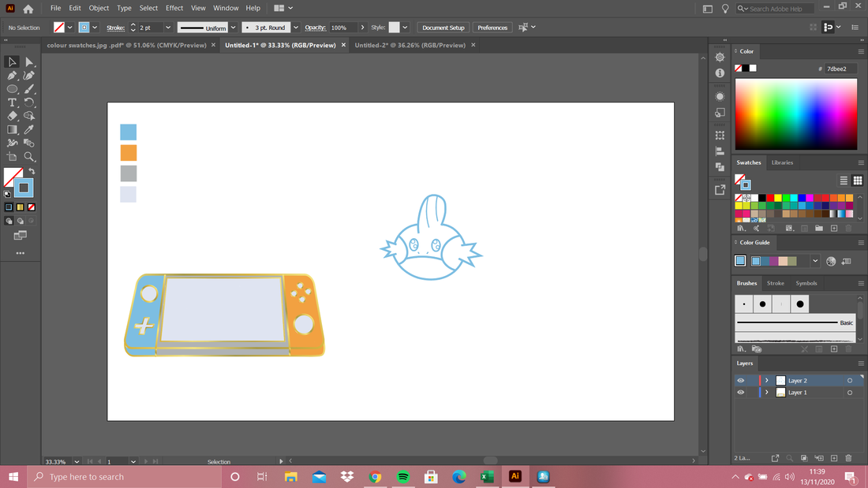Viewport: 868px width, 488px height.
Task: Open Spotify from the taskbar
Action: (x=403, y=476)
